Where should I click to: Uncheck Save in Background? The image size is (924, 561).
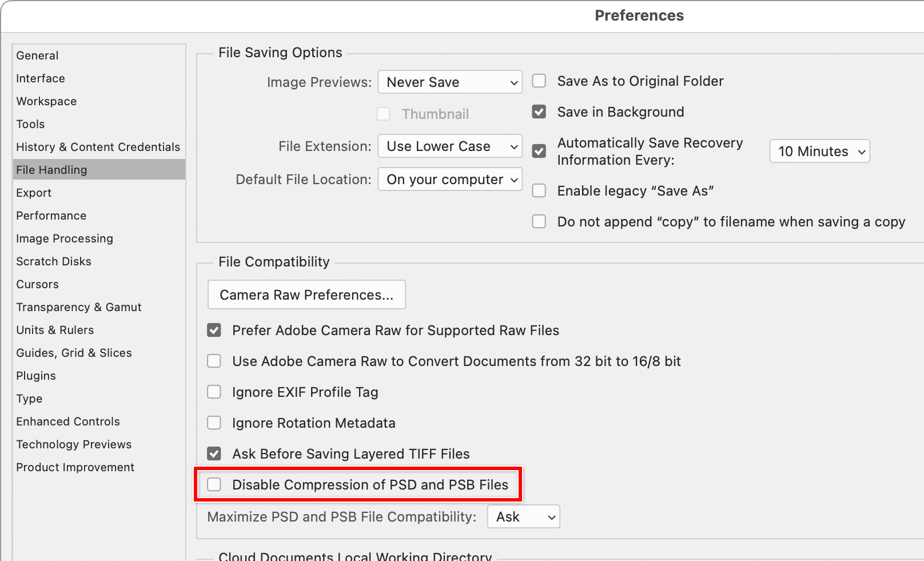(539, 112)
